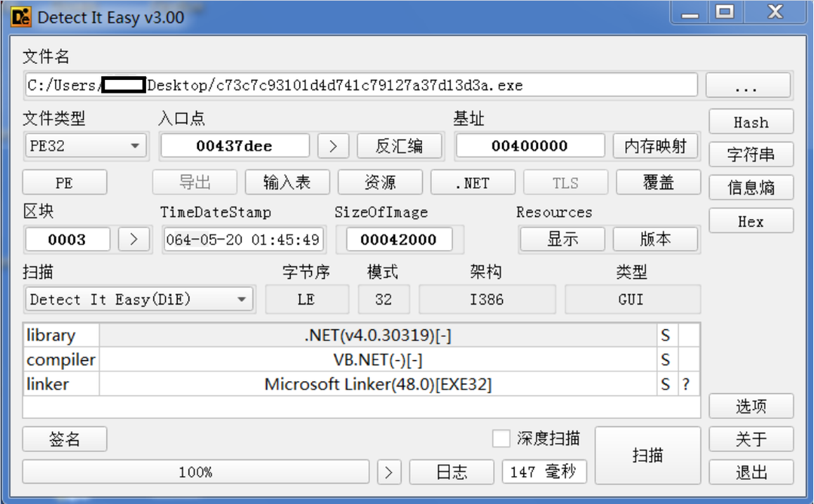Click the entry point address field 00437dee

point(234,146)
